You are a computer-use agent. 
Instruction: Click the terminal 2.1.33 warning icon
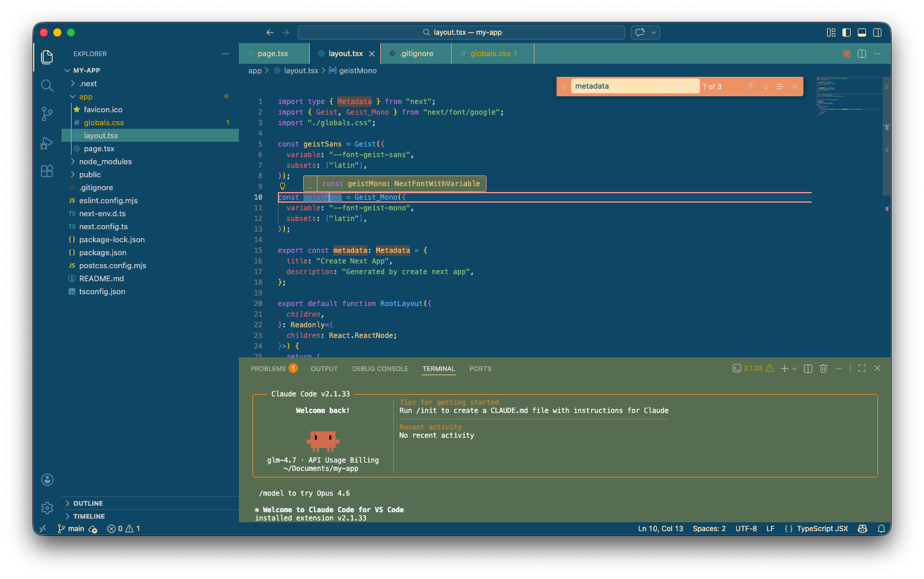pyautogui.click(x=770, y=368)
